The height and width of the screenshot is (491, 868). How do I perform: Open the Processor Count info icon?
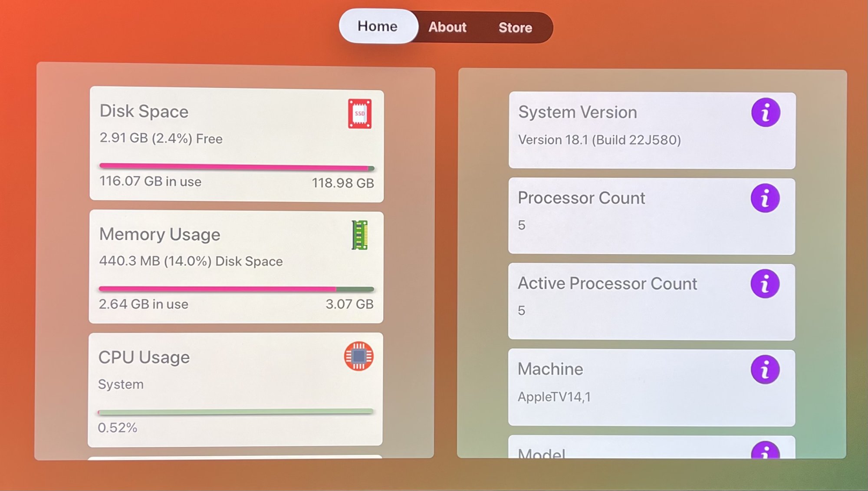point(765,198)
